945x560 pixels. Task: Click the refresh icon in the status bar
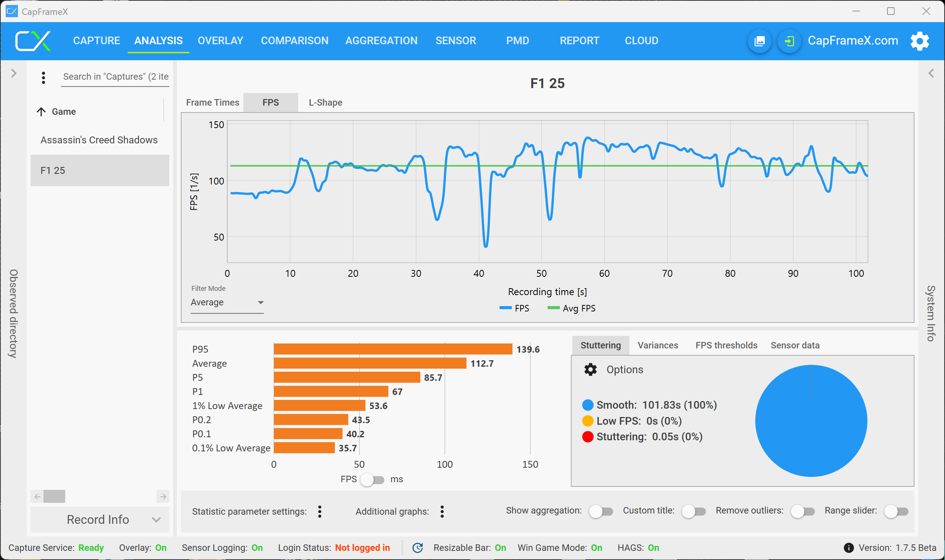pos(418,548)
